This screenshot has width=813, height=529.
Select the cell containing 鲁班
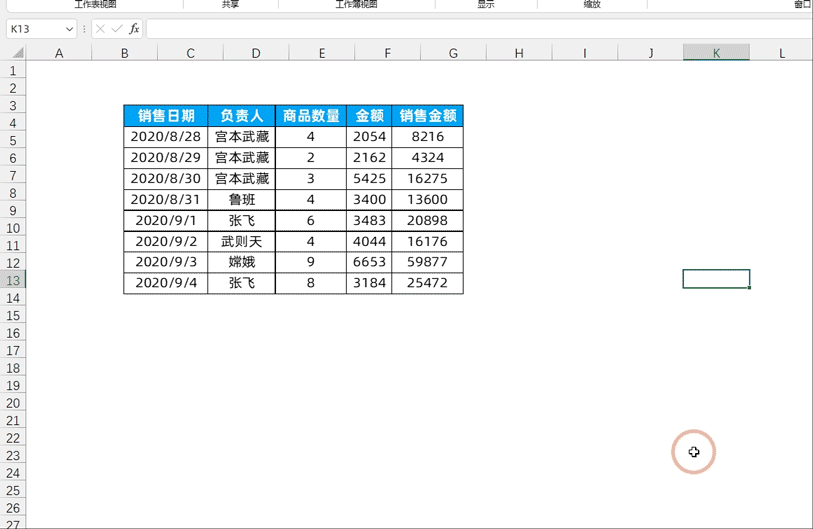(x=242, y=200)
